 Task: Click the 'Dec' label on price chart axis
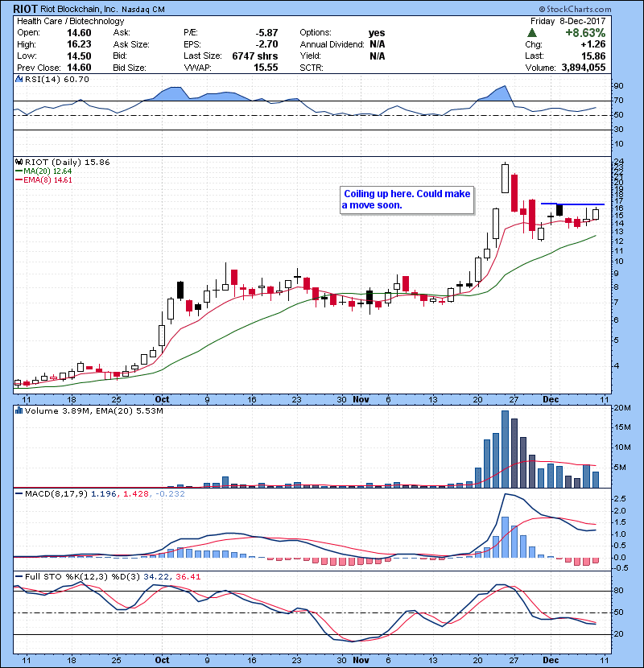[551, 400]
